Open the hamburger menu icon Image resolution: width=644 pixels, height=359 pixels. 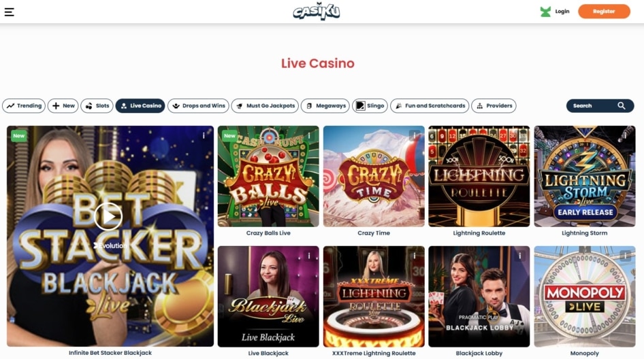pyautogui.click(x=9, y=12)
